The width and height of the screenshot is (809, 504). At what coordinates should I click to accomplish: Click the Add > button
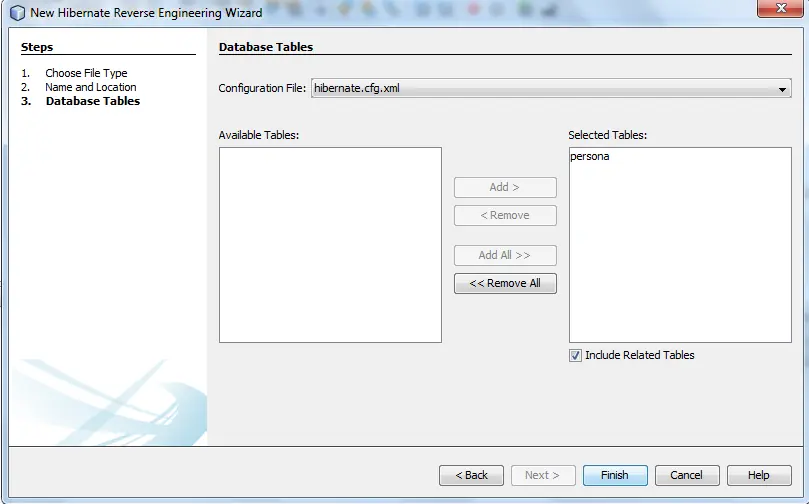click(x=505, y=187)
